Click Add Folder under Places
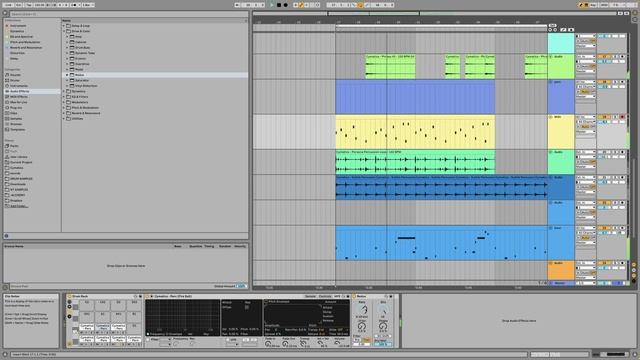 click(19, 206)
